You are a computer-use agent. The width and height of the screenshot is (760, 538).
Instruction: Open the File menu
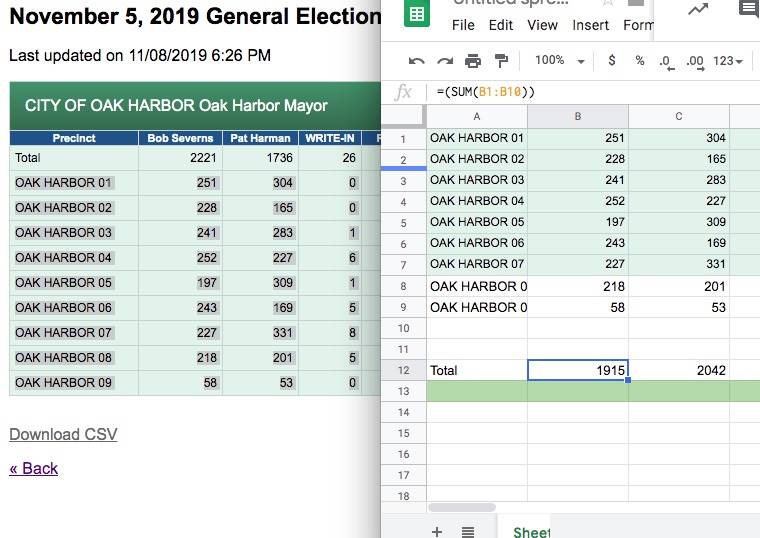463,25
